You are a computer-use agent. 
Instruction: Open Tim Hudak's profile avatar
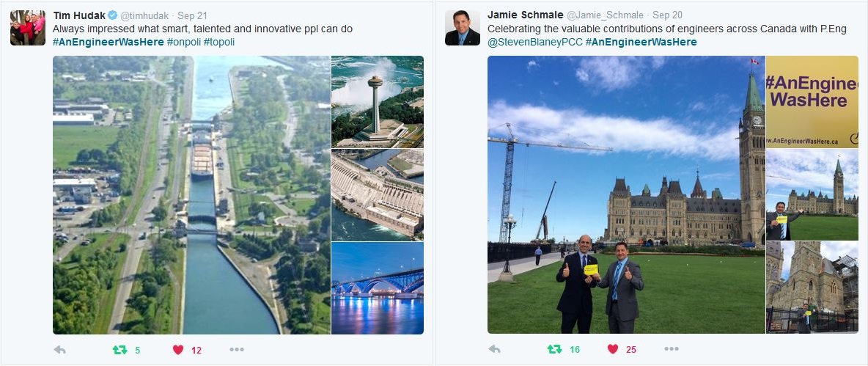pos(28,28)
